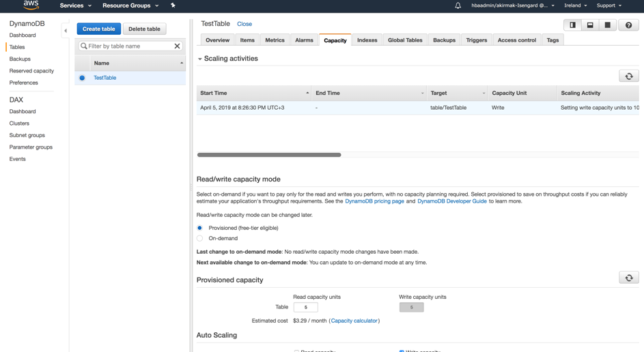Open the DynamoDB Developer Guide link
The height and width of the screenshot is (352, 644).
[452, 201]
